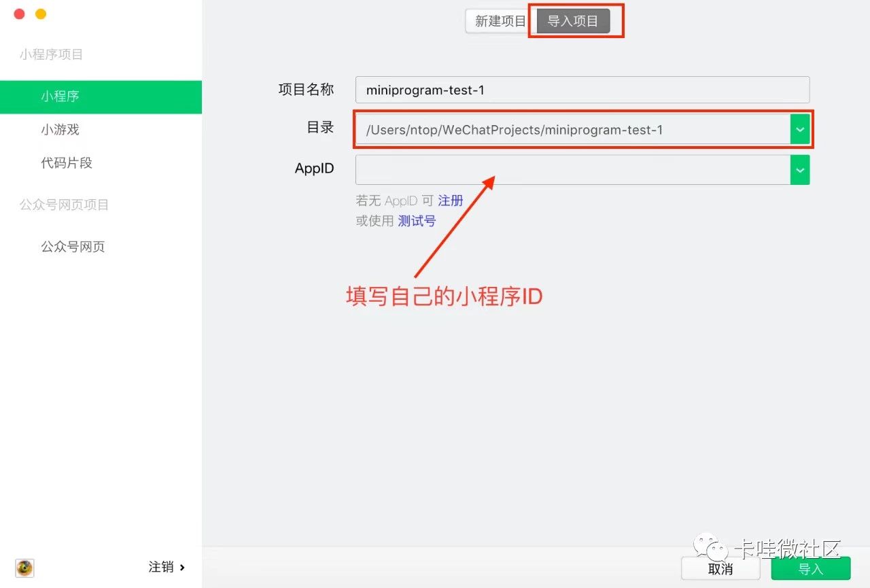Click the AppID input field
The height and width of the screenshot is (588, 870).
click(572, 170)
